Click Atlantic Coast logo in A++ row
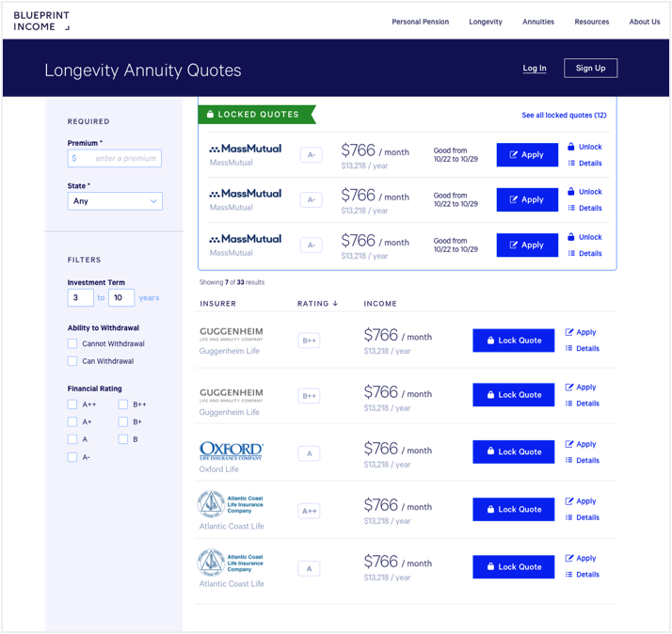Viewport: 672px width, 634px height. [x=231, y=504]
